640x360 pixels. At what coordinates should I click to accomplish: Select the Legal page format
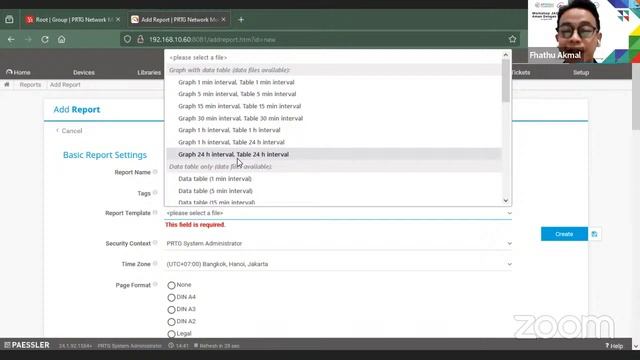pos(171,333)
